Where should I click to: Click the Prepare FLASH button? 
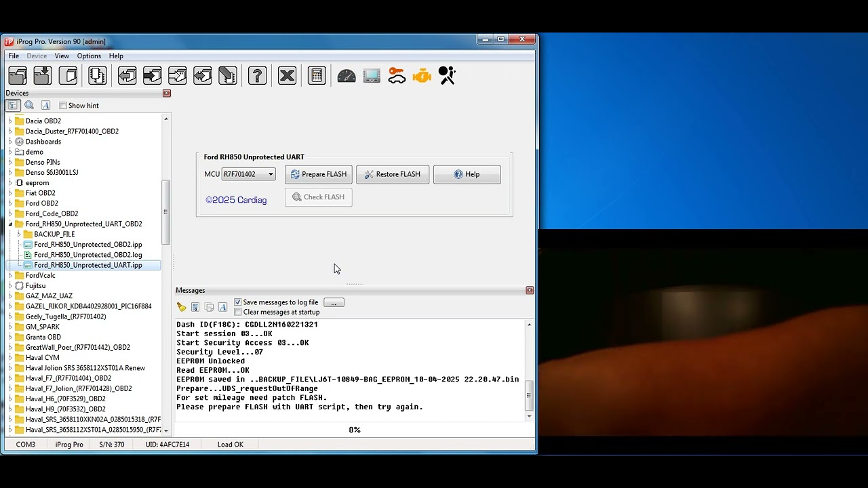pos(319,174)
